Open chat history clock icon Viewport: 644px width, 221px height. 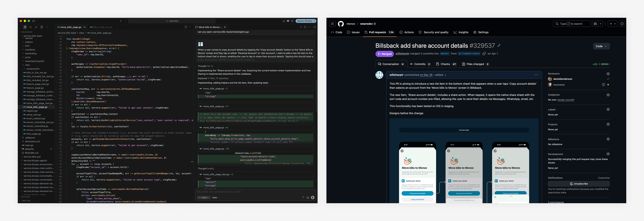pos(305,27)
